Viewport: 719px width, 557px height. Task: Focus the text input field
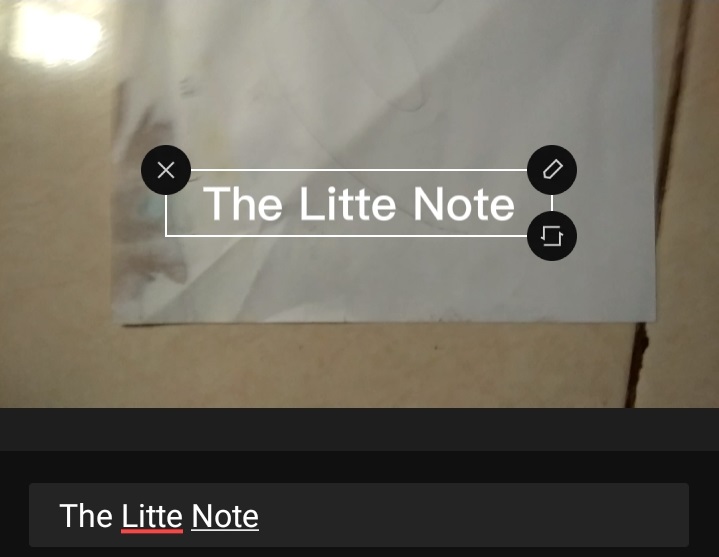click(359, 515)
